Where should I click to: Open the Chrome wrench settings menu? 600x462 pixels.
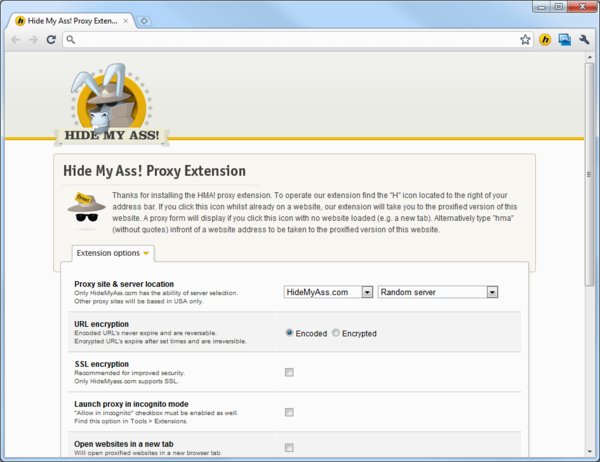coord(584,39)
